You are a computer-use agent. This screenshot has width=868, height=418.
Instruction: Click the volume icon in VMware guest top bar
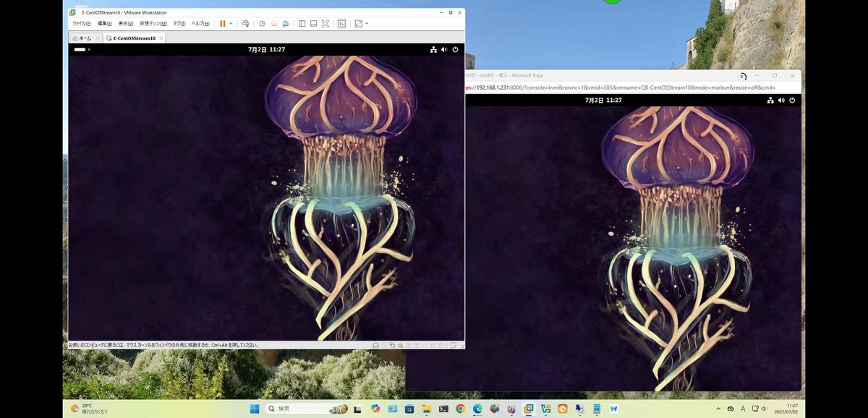click(x=444, y=49)
